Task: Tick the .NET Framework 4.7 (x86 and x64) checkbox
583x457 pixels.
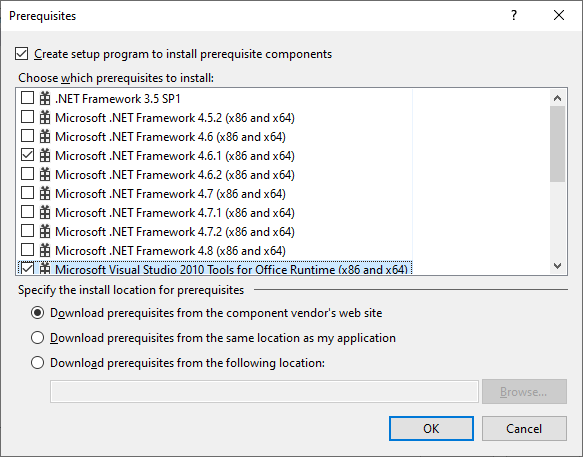Action: point(28,193)
